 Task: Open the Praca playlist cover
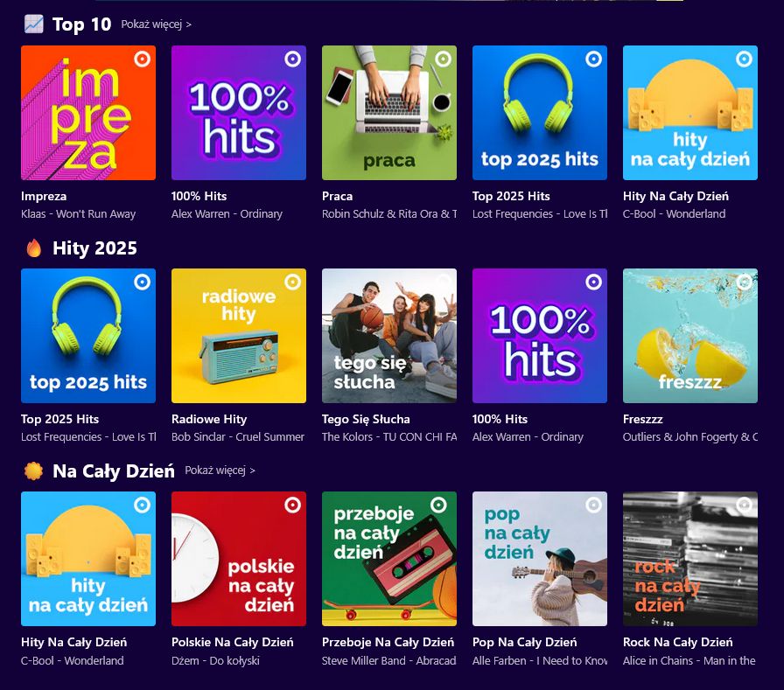click(389, 113)
